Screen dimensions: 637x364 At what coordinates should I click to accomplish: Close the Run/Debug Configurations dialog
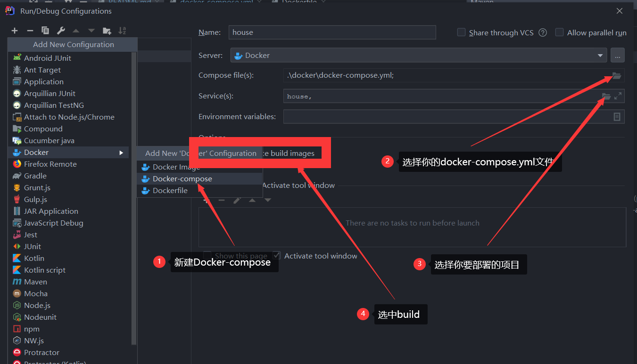click(620, 11)
